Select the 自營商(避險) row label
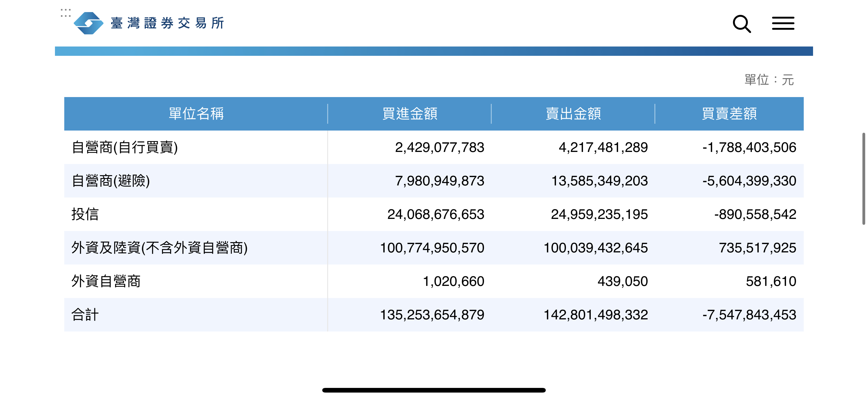The height and width of the screenshot is (400, 868). pyautogui.click(x=111, y=181)
